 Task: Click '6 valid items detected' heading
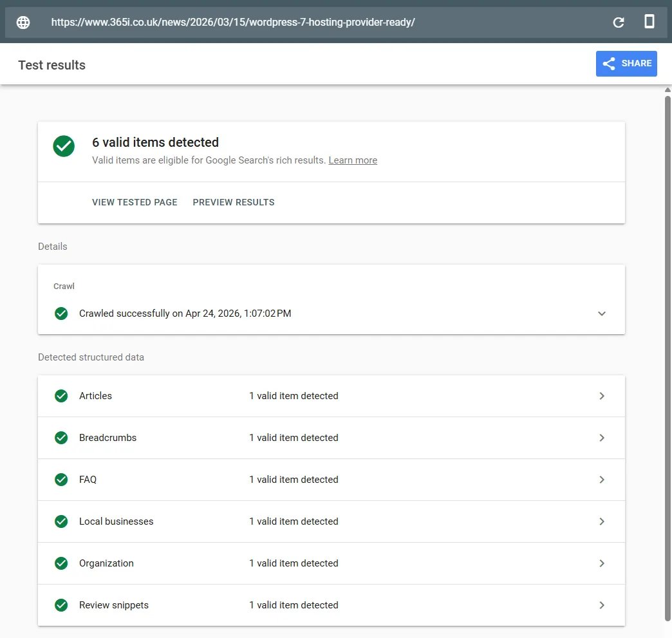(156, 142)
